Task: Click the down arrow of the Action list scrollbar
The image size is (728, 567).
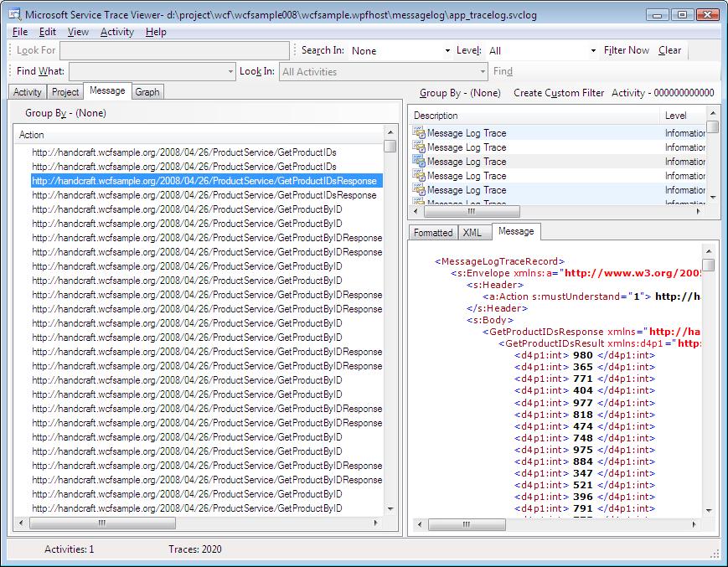Action: [x=390, y=509]
